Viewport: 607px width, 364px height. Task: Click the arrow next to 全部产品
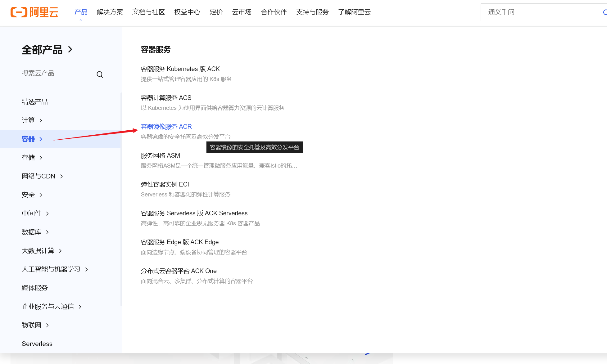click(x=70, y=50)
